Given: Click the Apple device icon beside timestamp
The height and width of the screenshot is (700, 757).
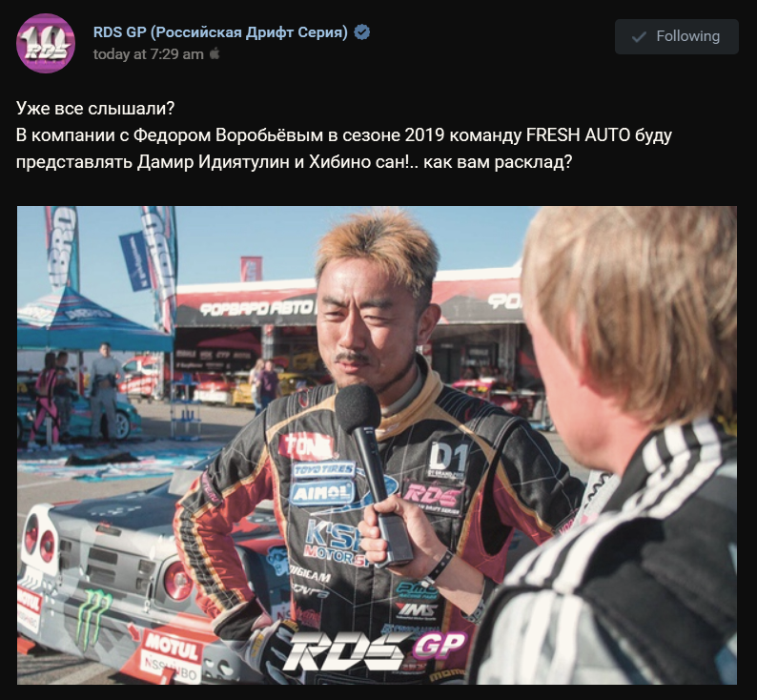Looking at the screenshot, I should click(x=215, y=53).
